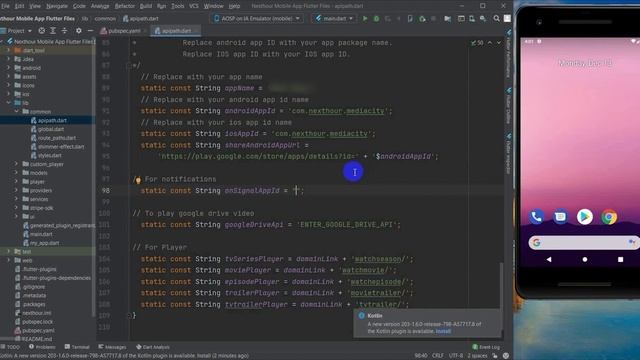Screen dimensions: 640x360
Task: Select pubspec.yaml file in project tree
Action: pyautogui.click(x=38, y=331)
